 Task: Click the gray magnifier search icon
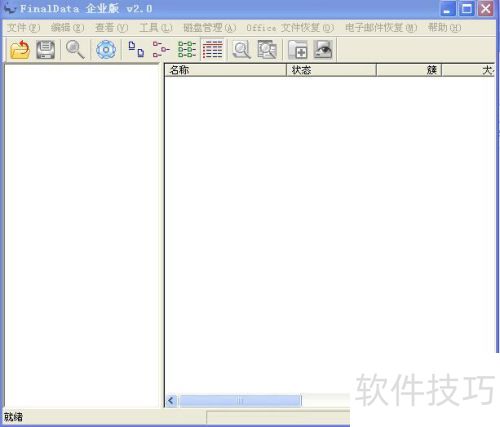241,50
